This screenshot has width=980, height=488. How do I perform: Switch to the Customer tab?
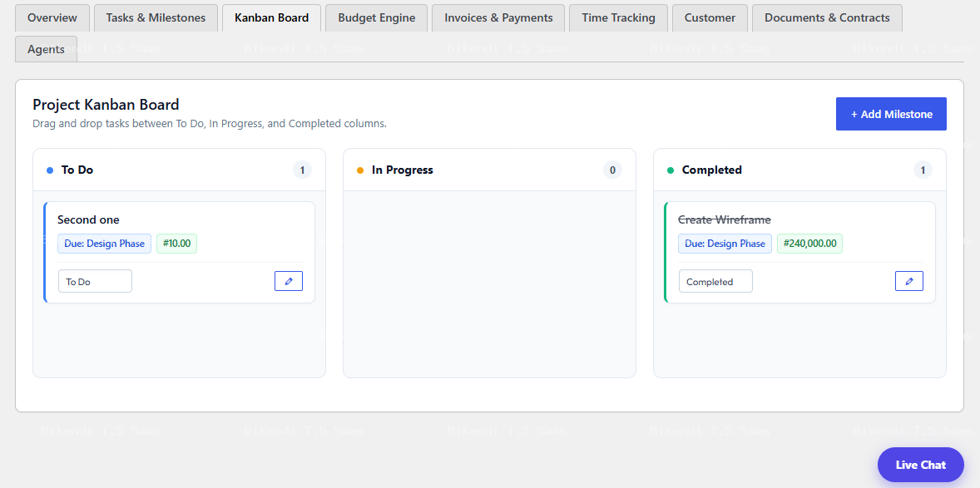(x=710, y=17)
